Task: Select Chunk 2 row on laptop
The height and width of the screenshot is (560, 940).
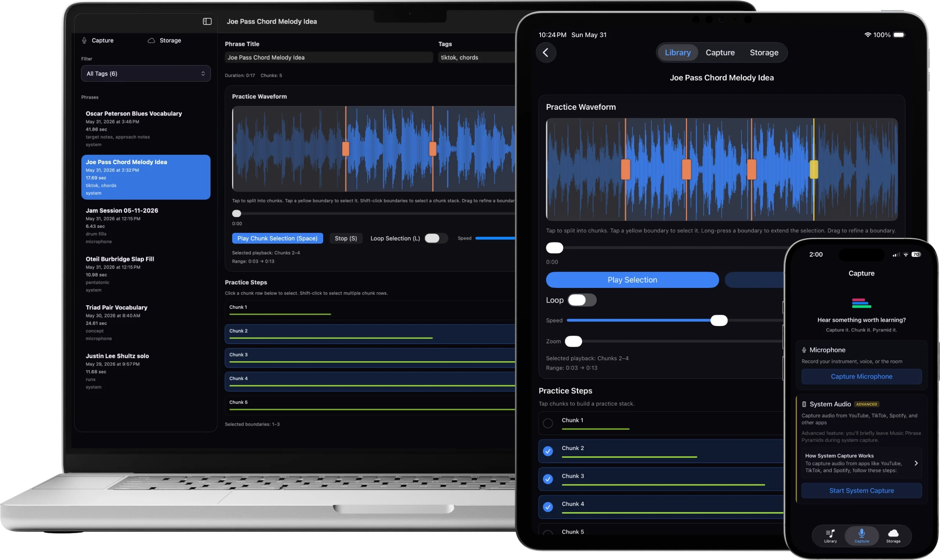Action: pos(370,334)
